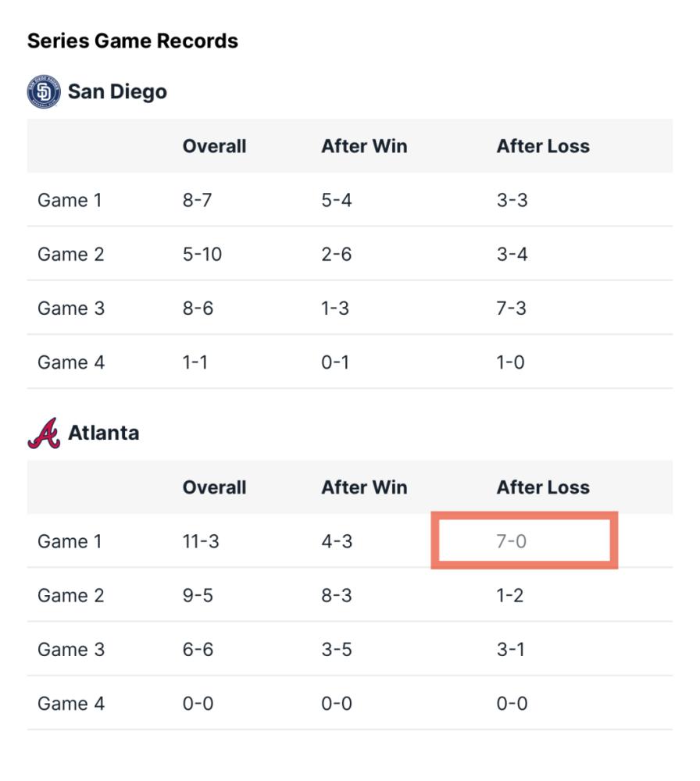Click the San Diego Padres logo icon
Viewport: 700px width, 781px height.
tap(44, 91)
